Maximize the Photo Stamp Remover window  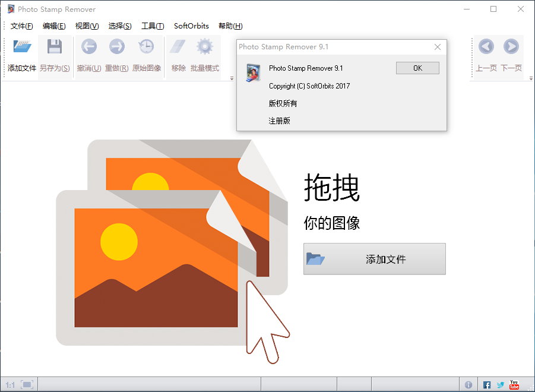493,10
